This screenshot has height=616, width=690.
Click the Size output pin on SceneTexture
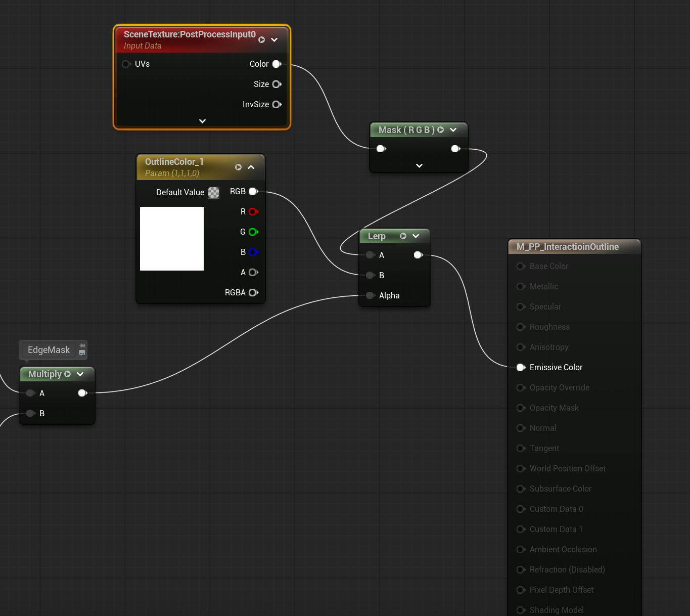click(277, 84)
